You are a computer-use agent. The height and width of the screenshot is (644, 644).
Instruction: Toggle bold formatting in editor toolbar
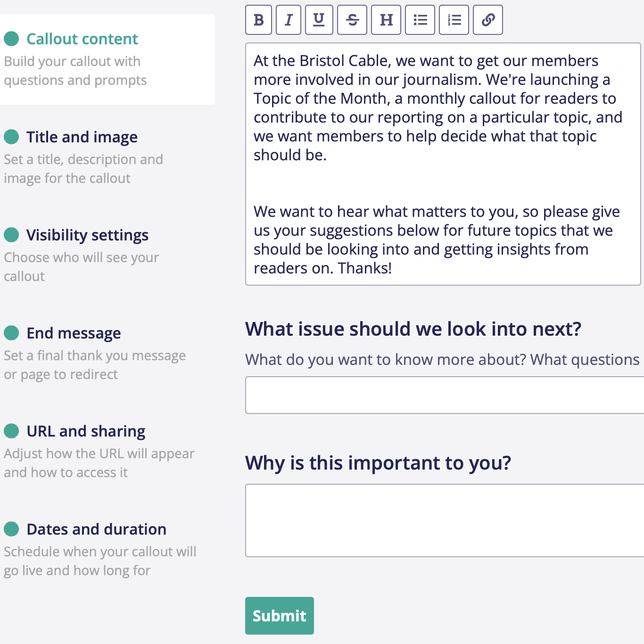coord(258,20)
